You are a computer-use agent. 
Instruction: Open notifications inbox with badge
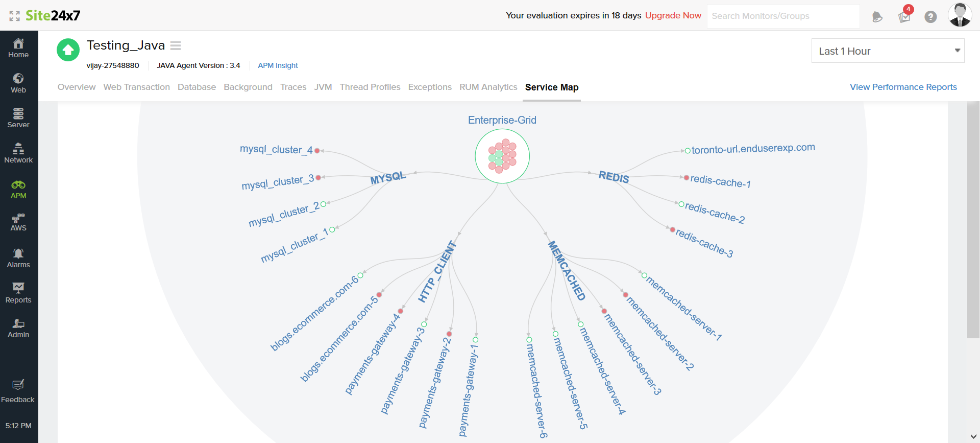(x=904, y=16)
